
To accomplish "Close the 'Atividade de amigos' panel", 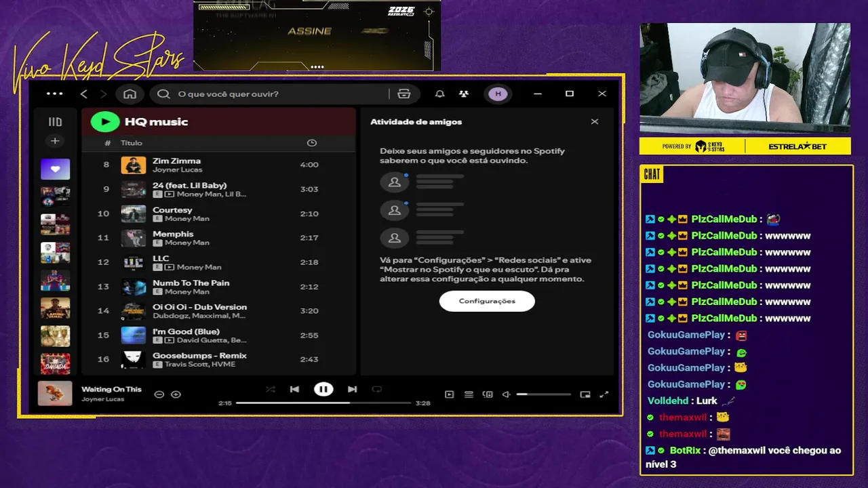I will coord(595,122).
